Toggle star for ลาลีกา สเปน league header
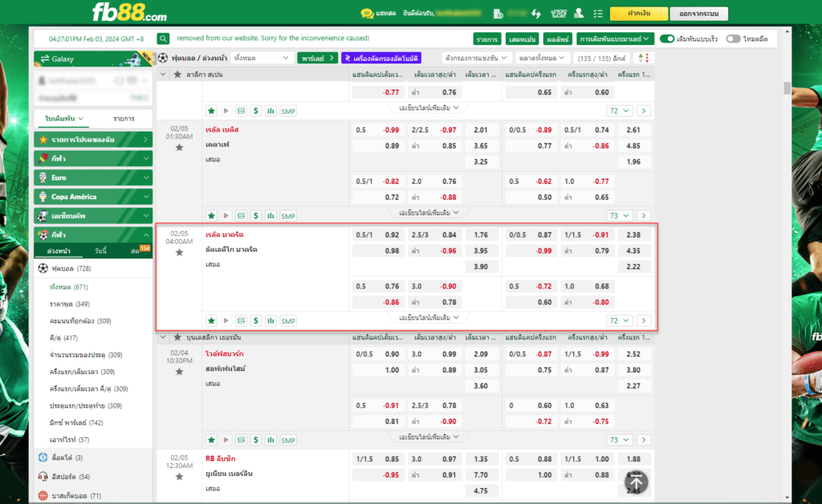 177,75
